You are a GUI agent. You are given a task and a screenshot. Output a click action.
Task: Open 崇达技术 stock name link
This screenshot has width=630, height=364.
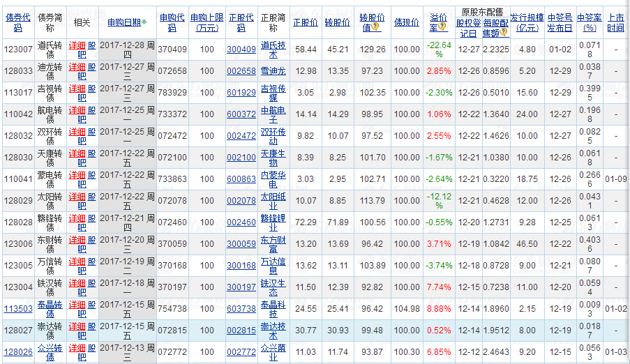(x=273, y=331)
